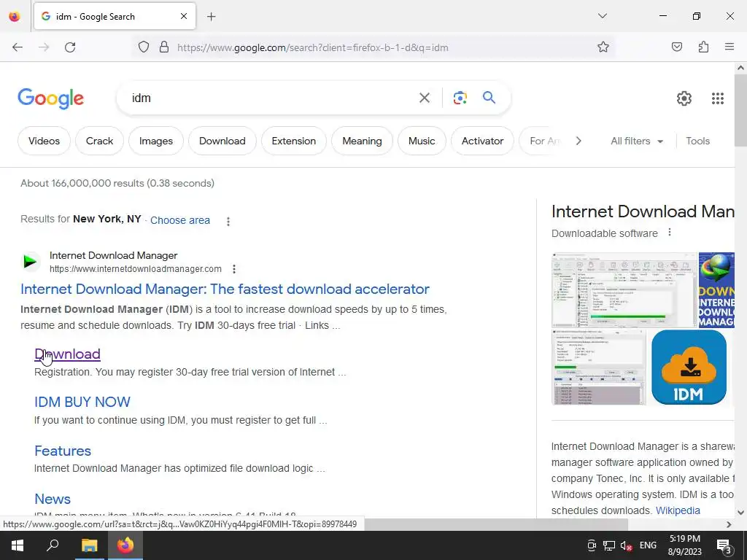This screenshot has width=747, height=560.
Task: Open the Features sitelink
Action: pyautogui.click(x=63, y=451)
